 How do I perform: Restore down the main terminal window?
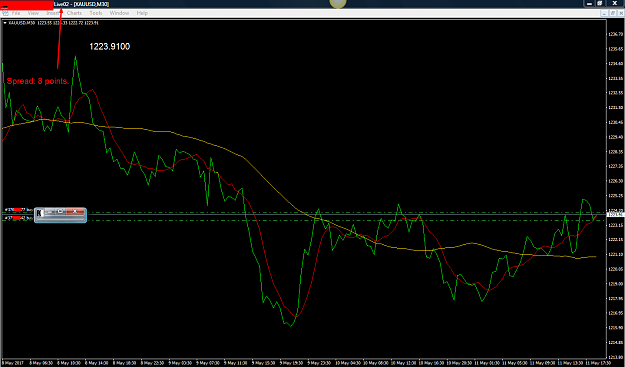pos(599,4)
